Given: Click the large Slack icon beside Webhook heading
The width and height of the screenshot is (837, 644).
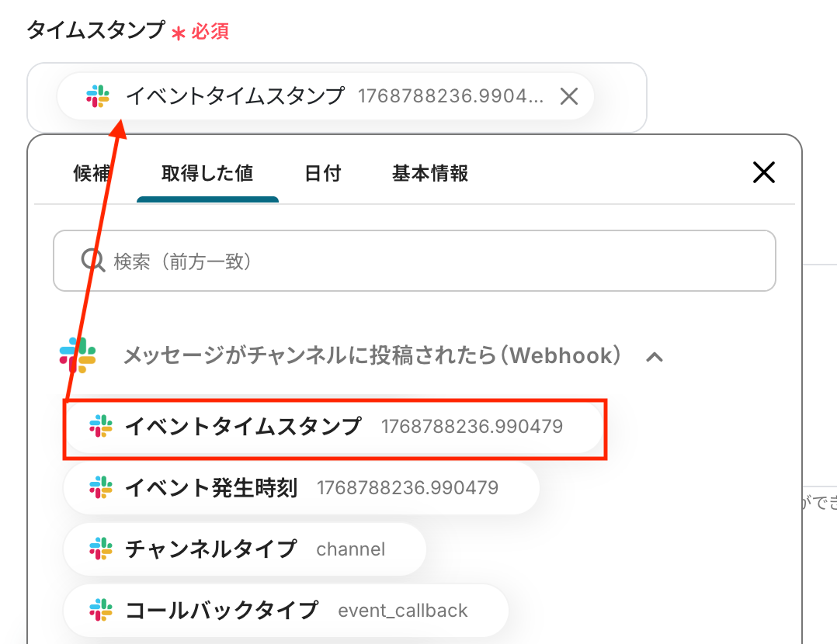Looking at the screenshot, I should coord(78,356).
